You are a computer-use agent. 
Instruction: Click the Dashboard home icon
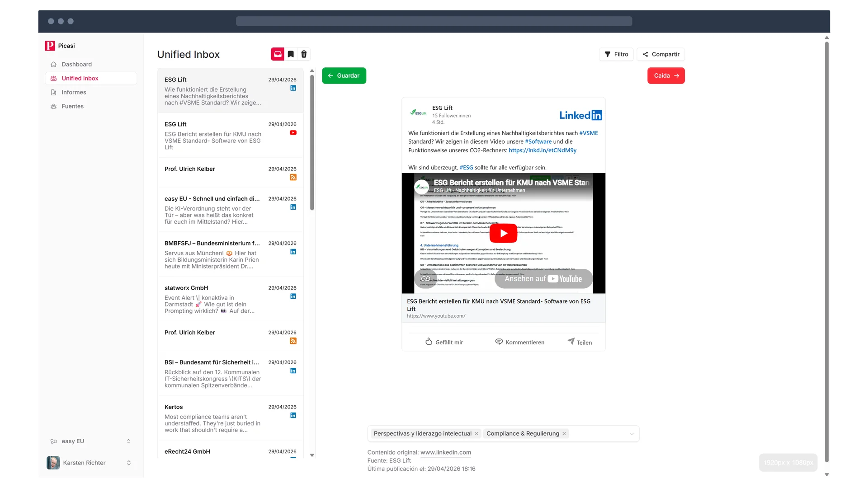54,64
